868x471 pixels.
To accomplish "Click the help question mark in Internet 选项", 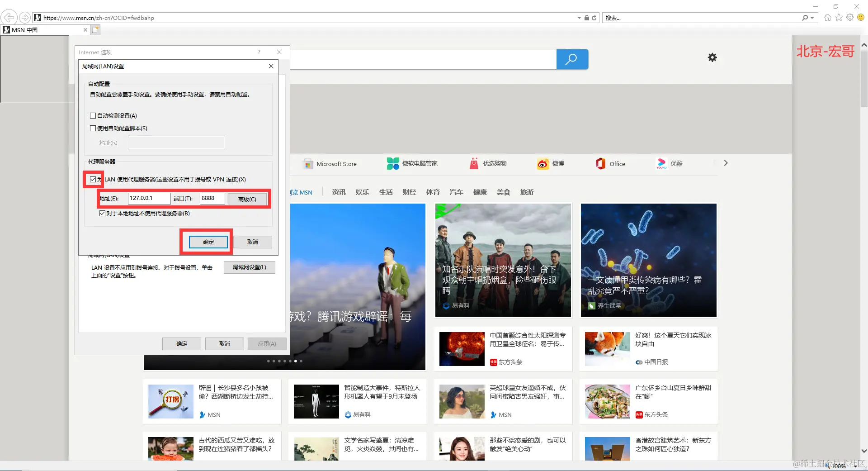I will [259, 52].
